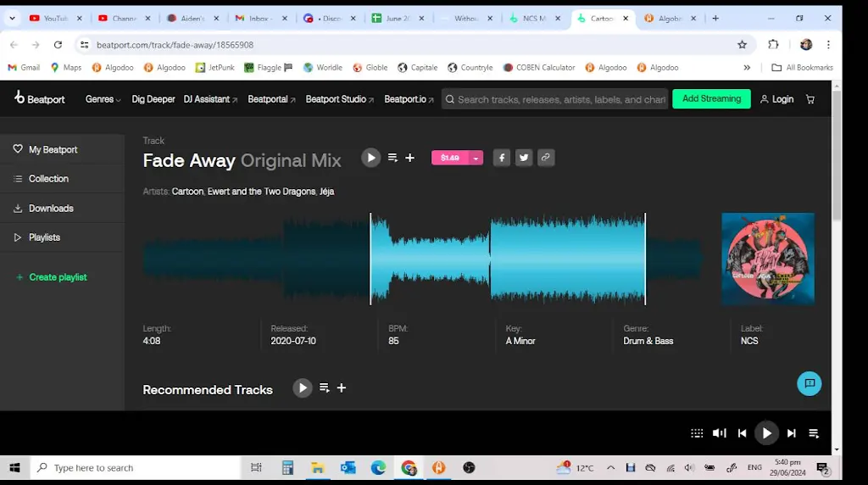Viewport: 868px width, 485px height.
Task: Expand the Genres dropdown menu
Action: pyautogui.click(x=103, y=99)
